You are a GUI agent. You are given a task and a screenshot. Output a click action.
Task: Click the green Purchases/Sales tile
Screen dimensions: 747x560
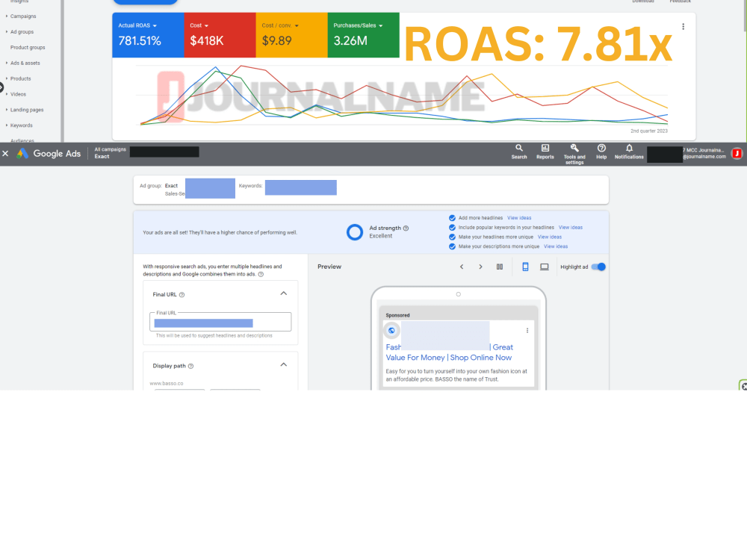coord(364,35)
